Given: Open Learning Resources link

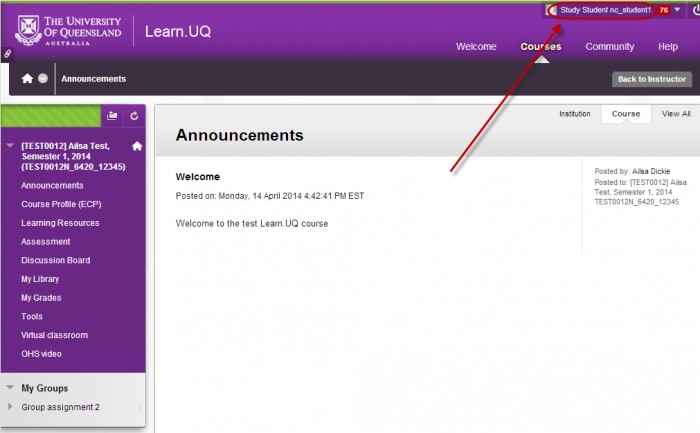Looking at the screenshot, I should coord(60,223).
